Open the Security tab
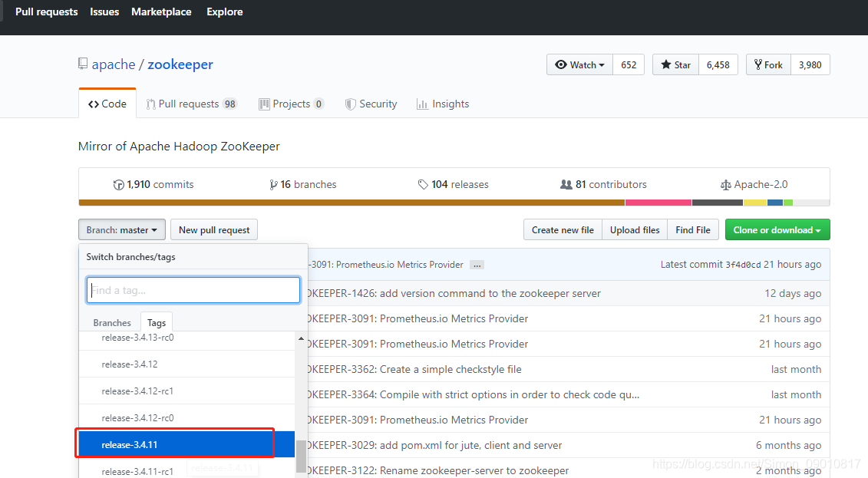Image resolution: width=868 pixels, height=478 pixels. (371, 104)
